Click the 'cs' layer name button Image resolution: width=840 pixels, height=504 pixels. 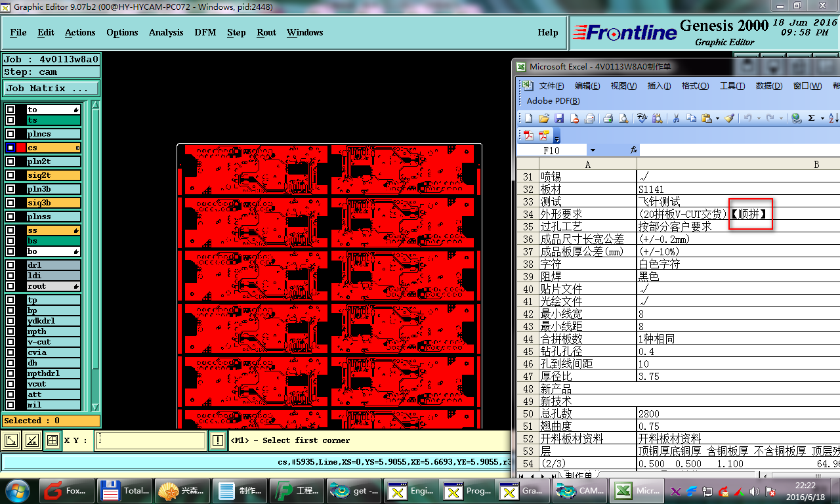[x=54, y=148]
